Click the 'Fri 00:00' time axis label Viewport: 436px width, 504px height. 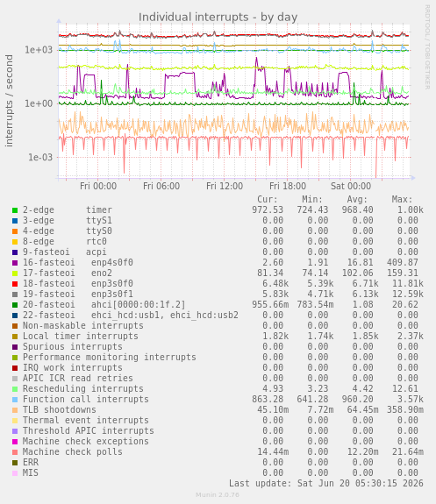(98, 186)
